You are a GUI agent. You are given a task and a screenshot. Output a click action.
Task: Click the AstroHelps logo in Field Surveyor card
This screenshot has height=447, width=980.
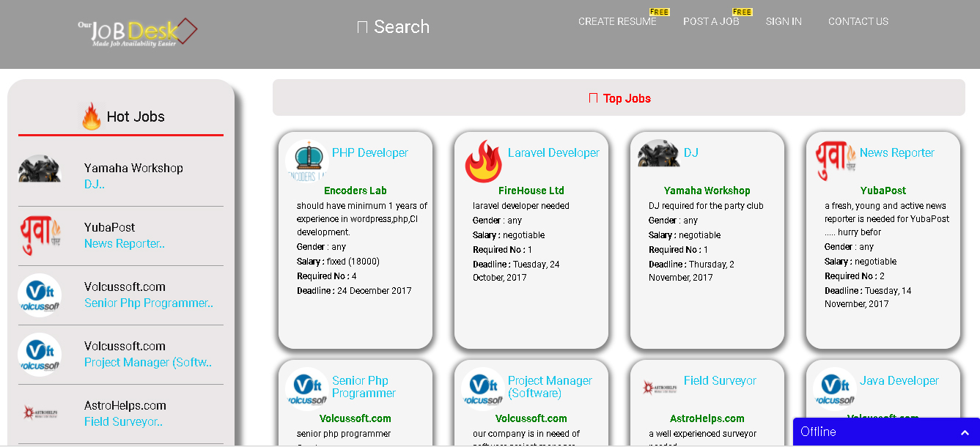659,388
